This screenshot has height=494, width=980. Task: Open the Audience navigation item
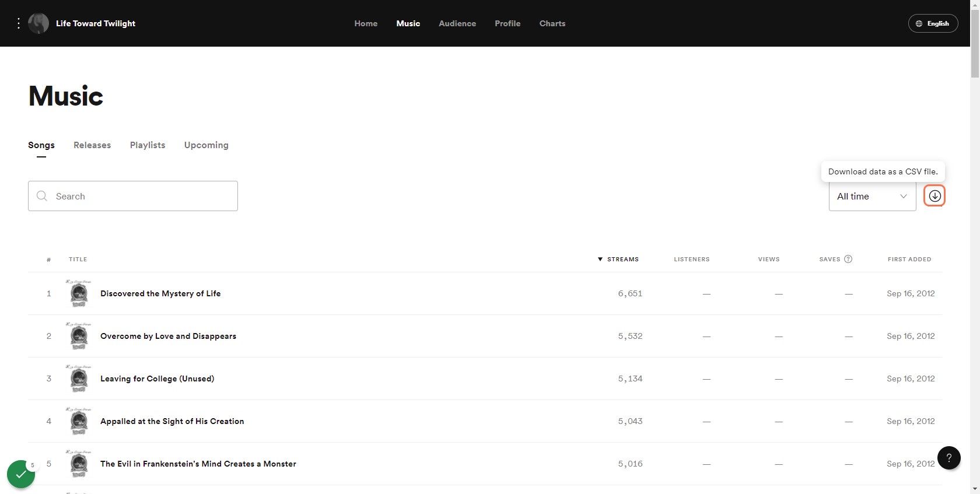[457, 23]
